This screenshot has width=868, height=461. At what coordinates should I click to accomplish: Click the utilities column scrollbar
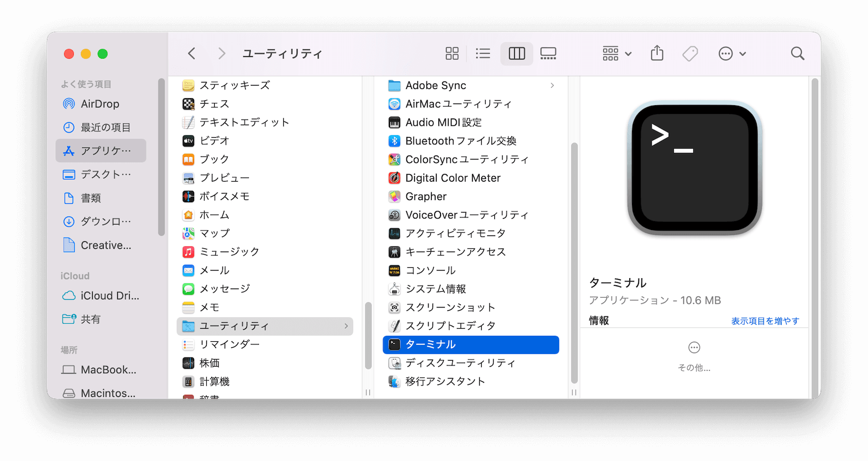574,263
